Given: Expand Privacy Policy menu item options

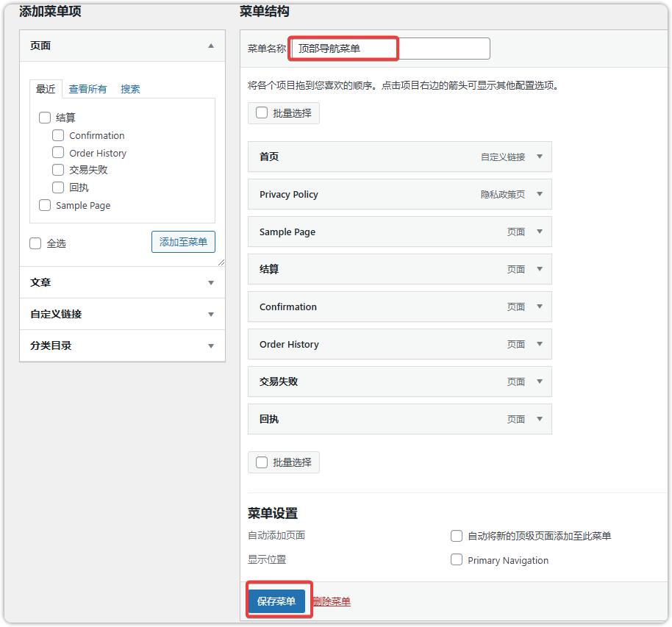Looking at the screenshot, I should click(540, 194).
